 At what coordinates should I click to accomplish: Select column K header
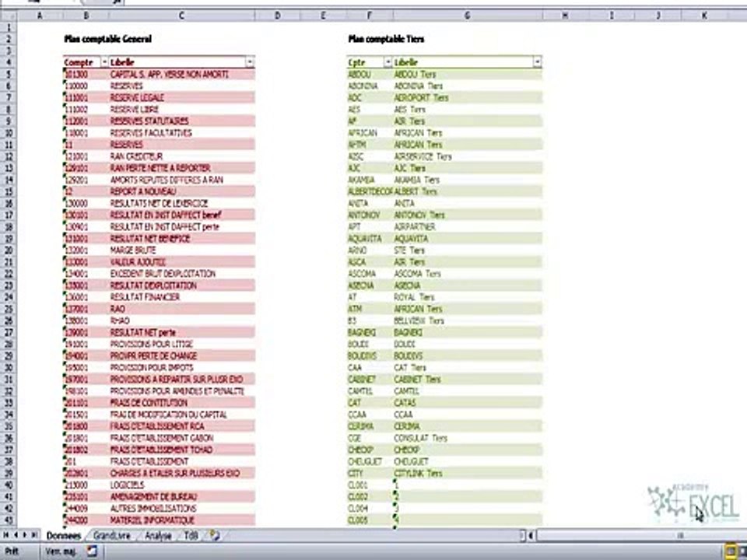(704, 16)
